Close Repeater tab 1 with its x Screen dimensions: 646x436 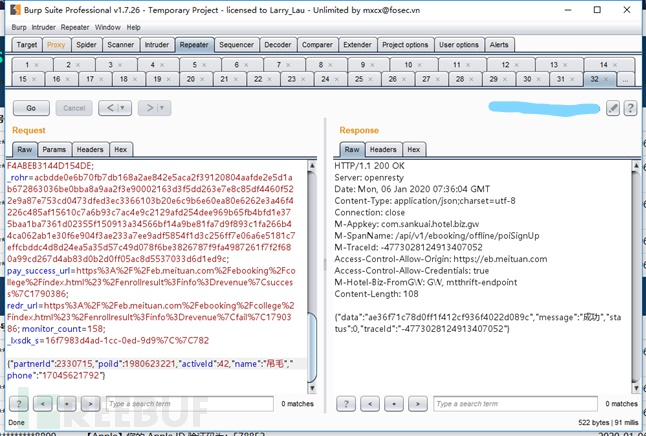tap(37, 65)
